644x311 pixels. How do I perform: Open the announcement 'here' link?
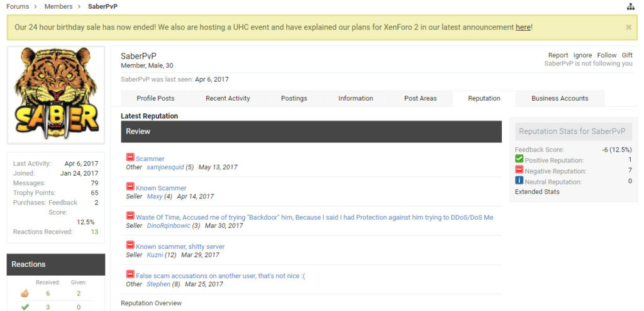523,27
